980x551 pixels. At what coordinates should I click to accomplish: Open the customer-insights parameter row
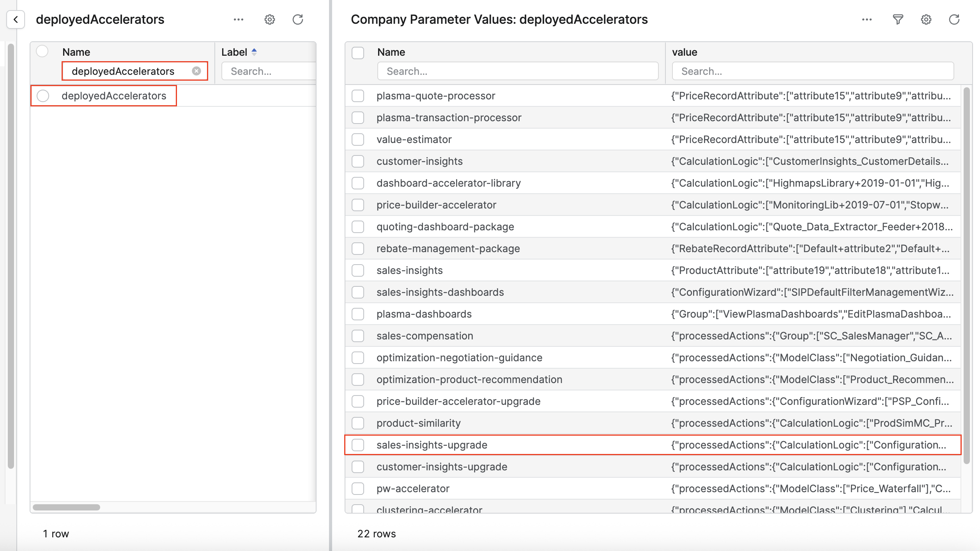pos(419,161)
